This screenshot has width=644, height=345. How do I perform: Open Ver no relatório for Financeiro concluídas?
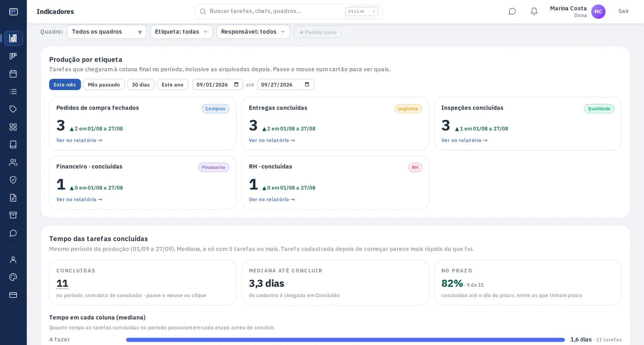(x=79, y=200)
